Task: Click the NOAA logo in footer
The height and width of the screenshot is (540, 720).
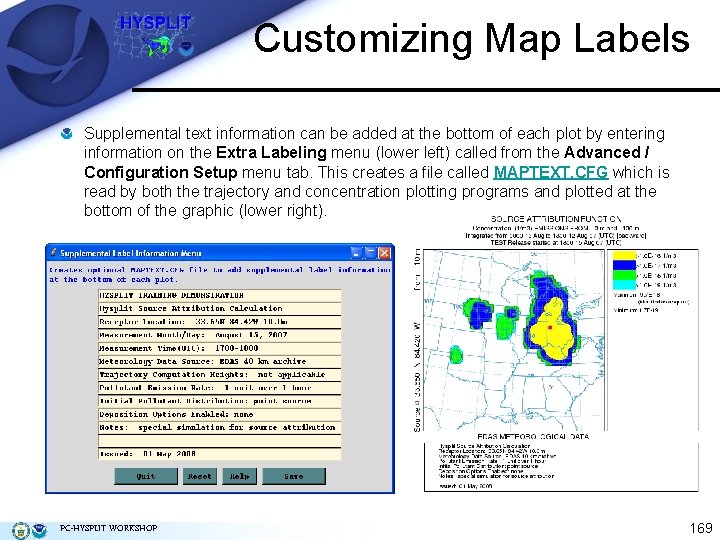Action: 39,530
